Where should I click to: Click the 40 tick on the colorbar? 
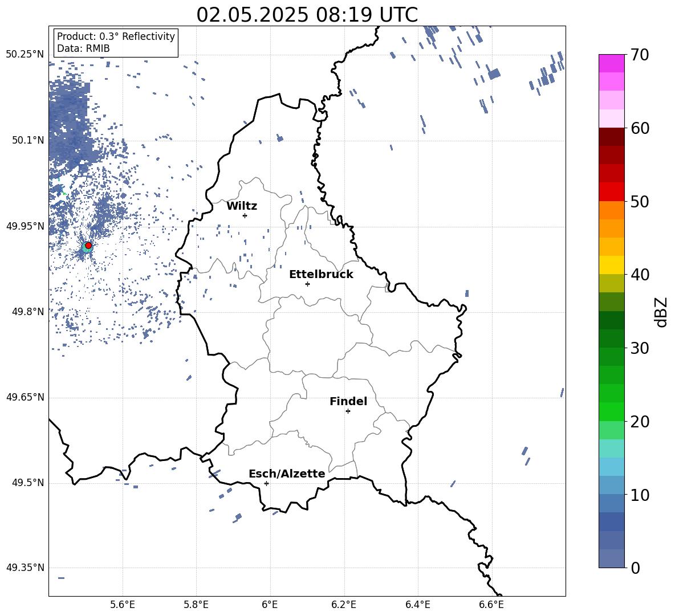[639, 275]
